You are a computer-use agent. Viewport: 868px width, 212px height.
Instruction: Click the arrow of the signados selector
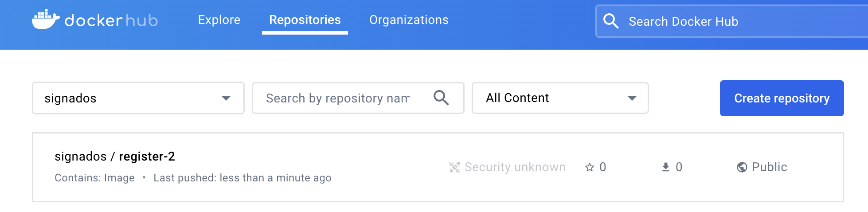coord(226,98)
